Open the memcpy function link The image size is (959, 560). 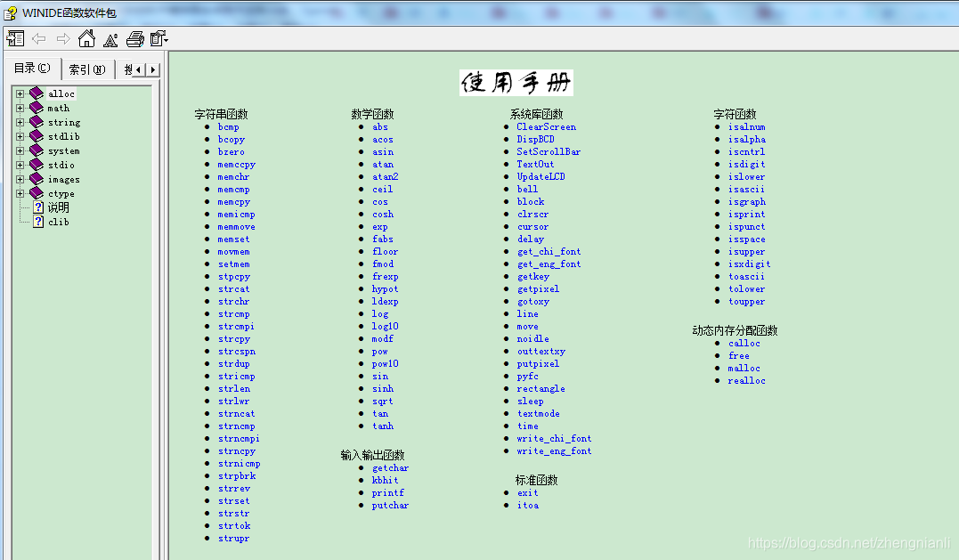click(233, 202)
